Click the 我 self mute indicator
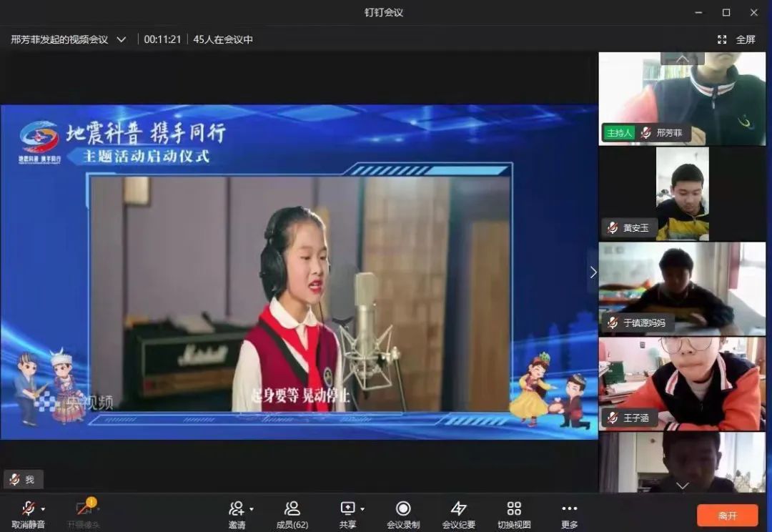Image resolution: width=772 pixels, height=532 pixels. 23,479
